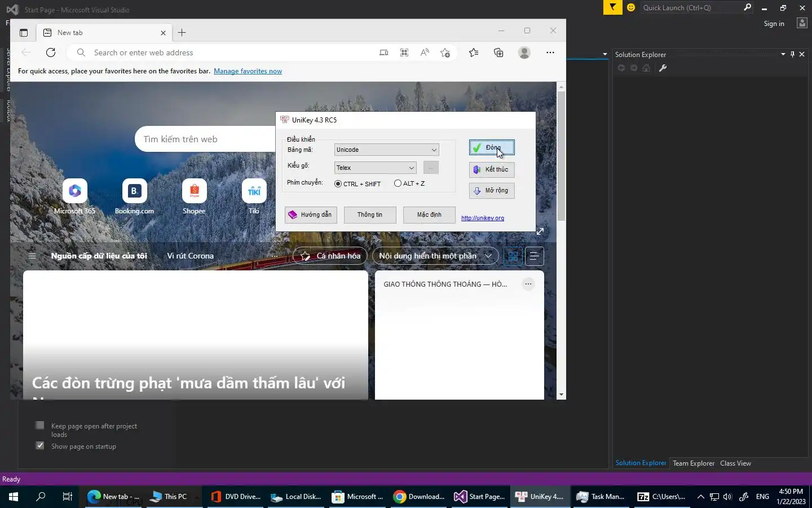Show hidden system tray icons

[700, 497]
